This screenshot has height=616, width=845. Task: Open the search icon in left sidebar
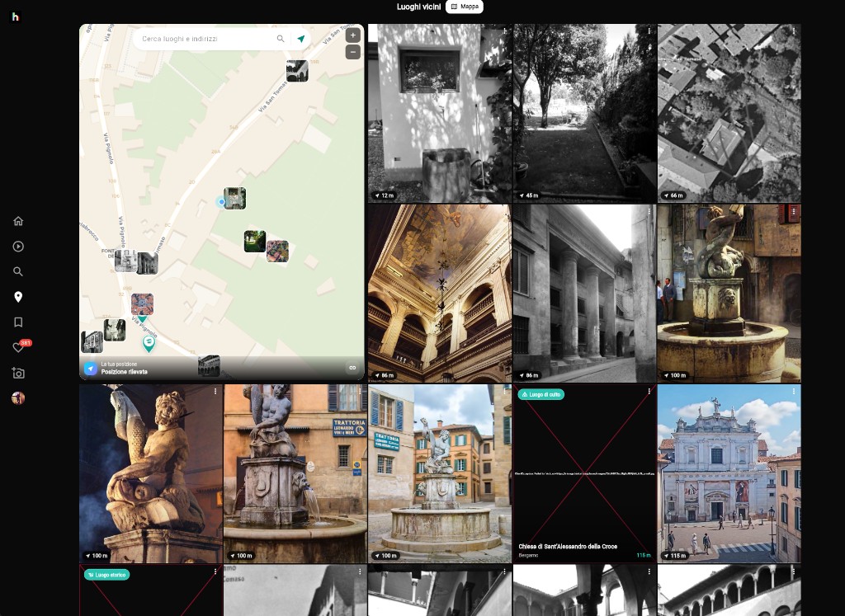(x=18, y=271)
